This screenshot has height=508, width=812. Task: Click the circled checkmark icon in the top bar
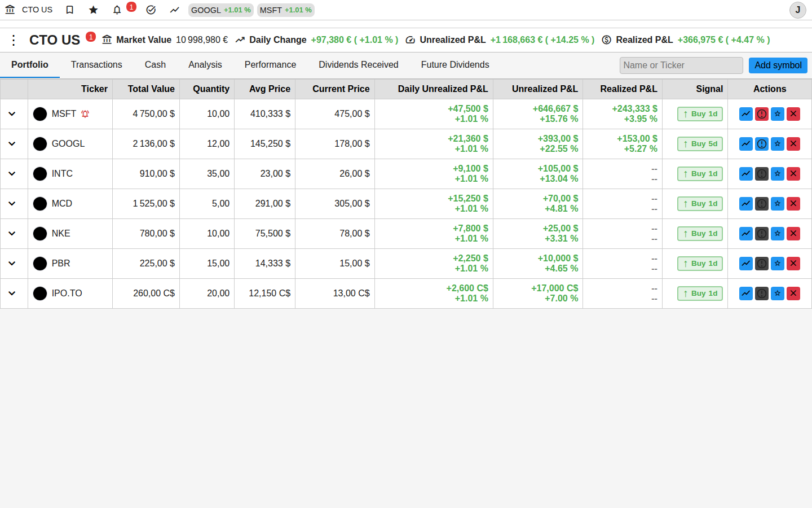point(151,10)
